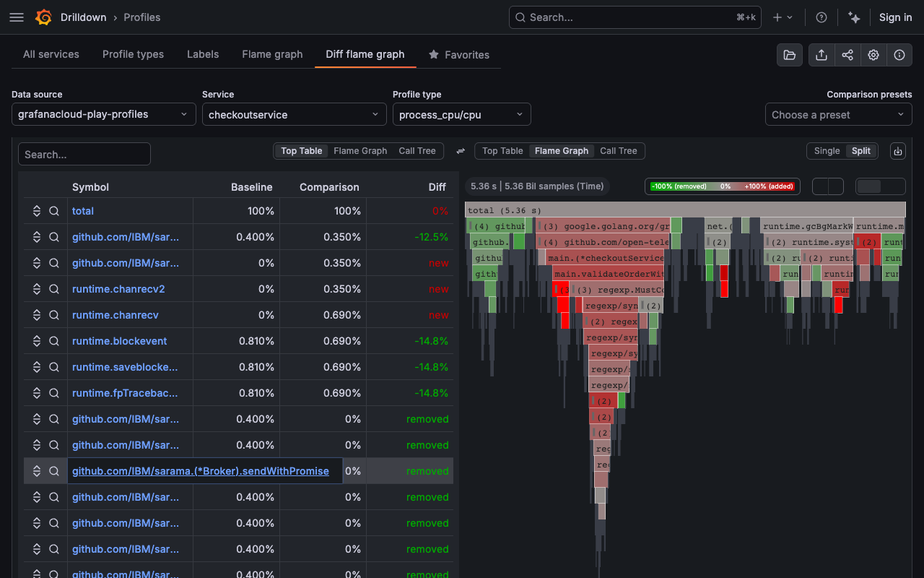Open the total symbol link
The image size is (924, 578).
click(83, 211)
